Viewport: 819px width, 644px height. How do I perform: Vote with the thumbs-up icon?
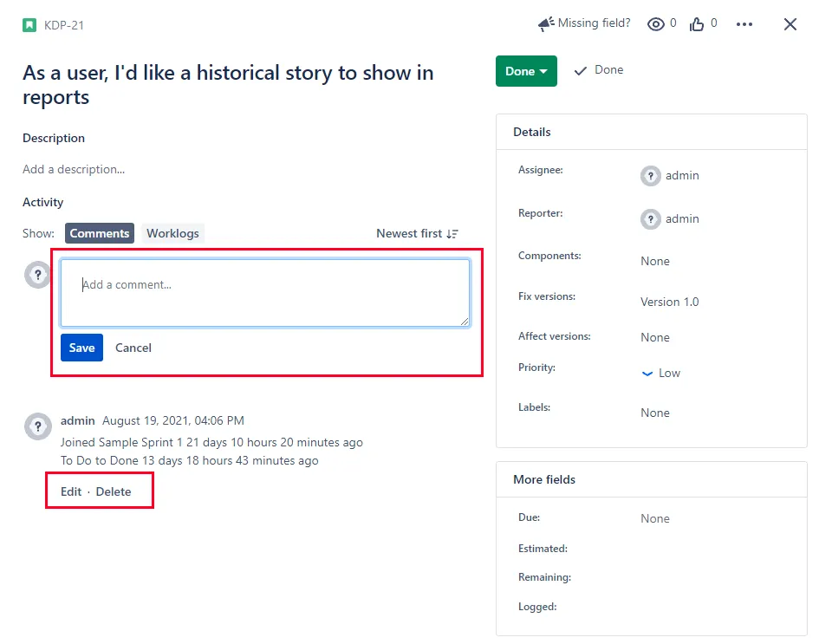pyautogui.click(x=696, y=24)
